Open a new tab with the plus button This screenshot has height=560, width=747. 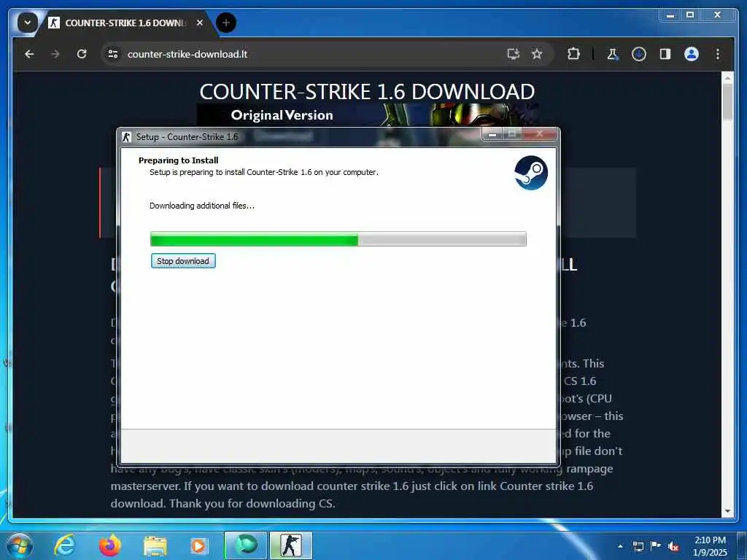226,23
